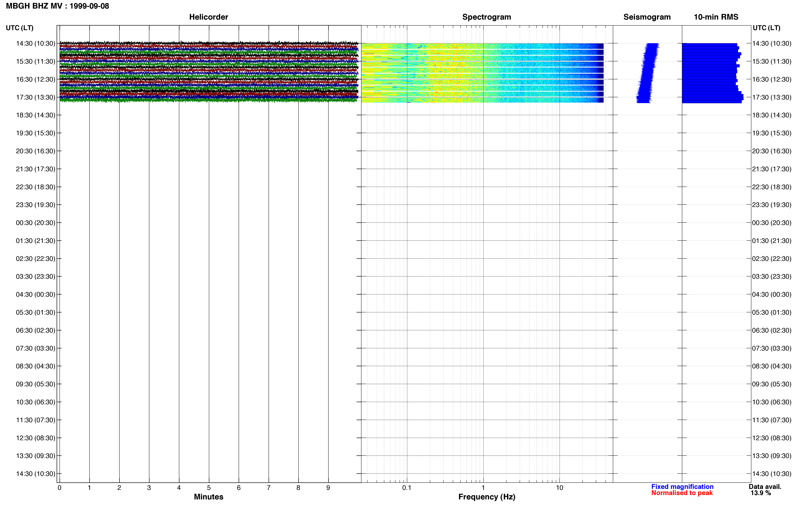812x508 pixels.
Task: Click left time label 11:30 (07:30)
Action: click(x=36, y=420)
